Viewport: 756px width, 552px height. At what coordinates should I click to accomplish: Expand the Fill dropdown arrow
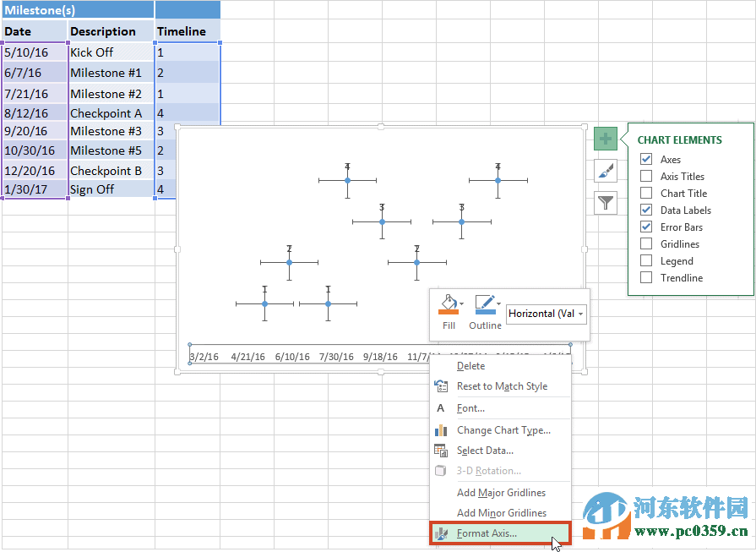pos(461,303)
